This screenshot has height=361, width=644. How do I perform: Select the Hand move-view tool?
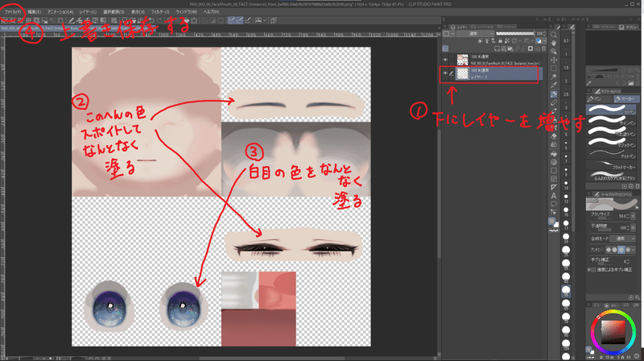(x=554, y=44)
